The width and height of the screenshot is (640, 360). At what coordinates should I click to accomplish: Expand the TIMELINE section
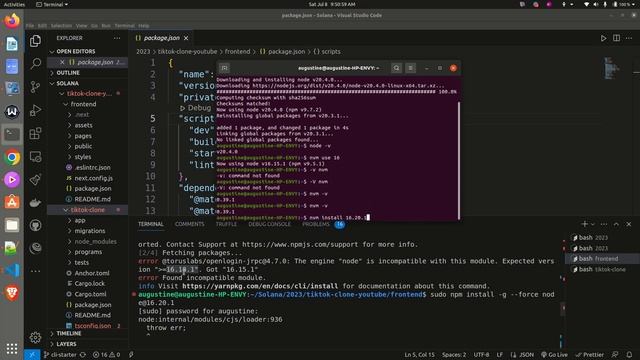pyautogui.click(x=69, y=333)
